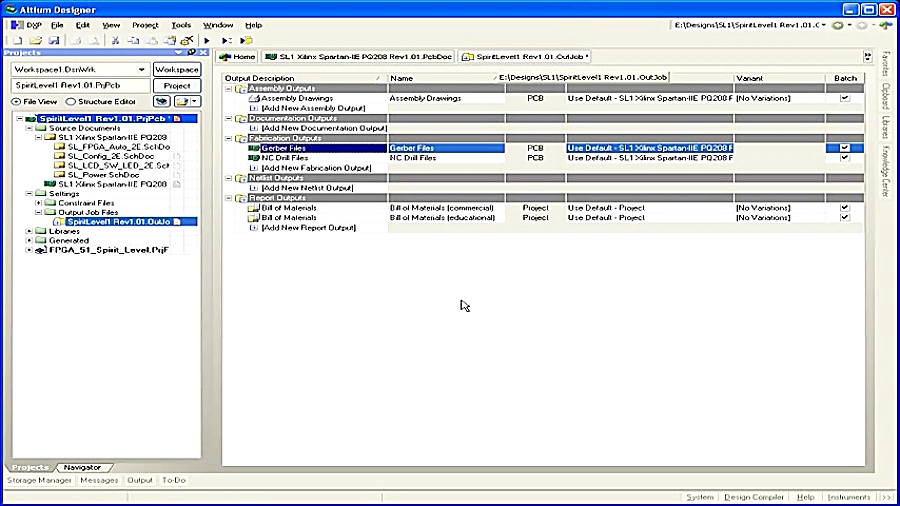
Task: Open the Workspace1.DsnWrk dropdown
Action: [x=143, y=70]
